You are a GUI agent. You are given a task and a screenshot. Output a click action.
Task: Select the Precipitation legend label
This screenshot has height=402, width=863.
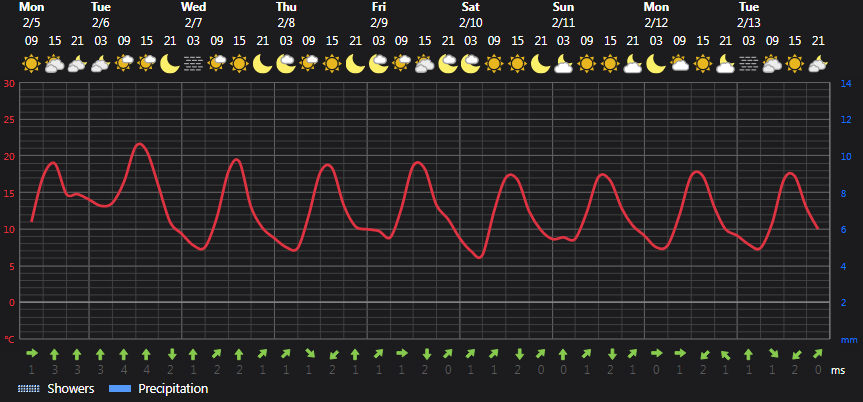pyautogui.click(x=173, y=389)
